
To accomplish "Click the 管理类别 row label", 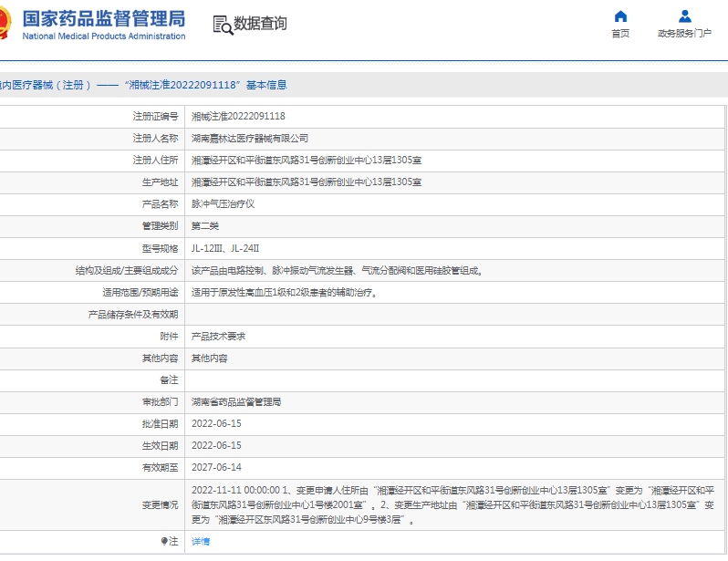I will coord(161,226).
